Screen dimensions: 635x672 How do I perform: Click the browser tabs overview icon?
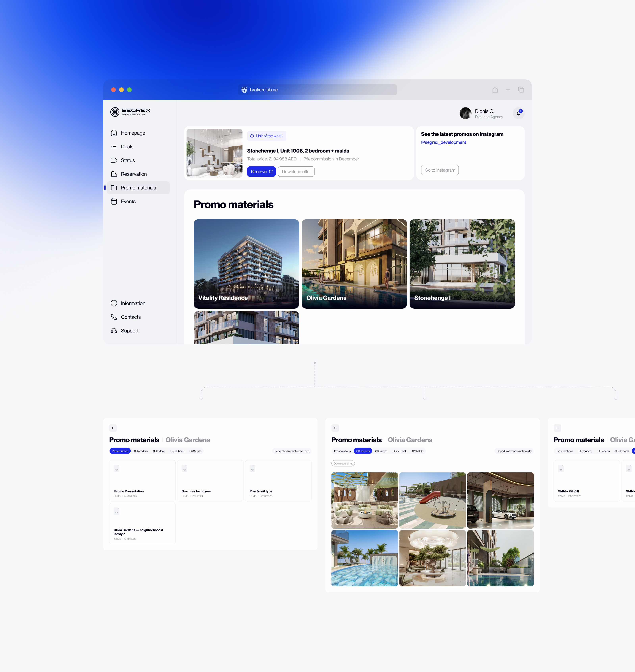tap(521, 90)
